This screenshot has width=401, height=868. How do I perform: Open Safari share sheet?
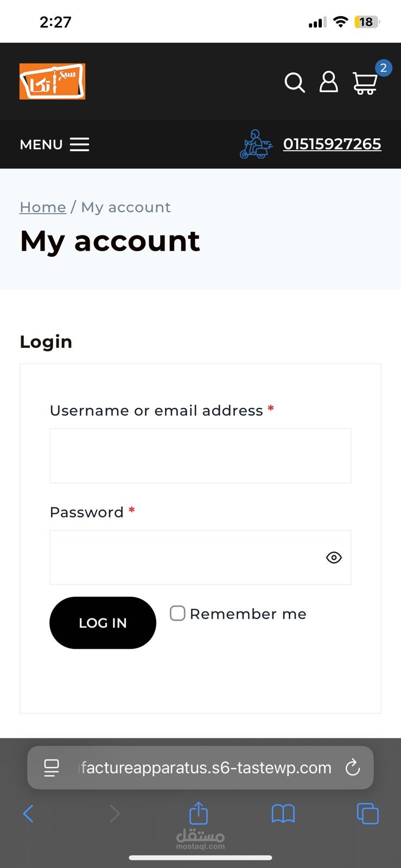pos(199,813)
